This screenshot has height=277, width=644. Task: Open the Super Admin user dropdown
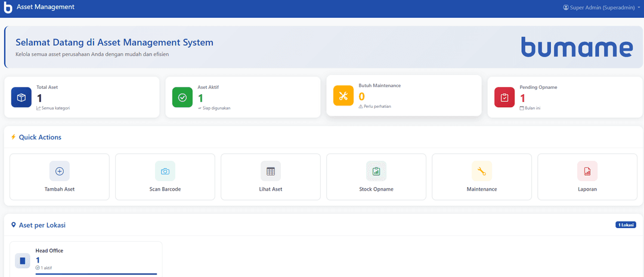pyautogui.click(x=601, y=7)
